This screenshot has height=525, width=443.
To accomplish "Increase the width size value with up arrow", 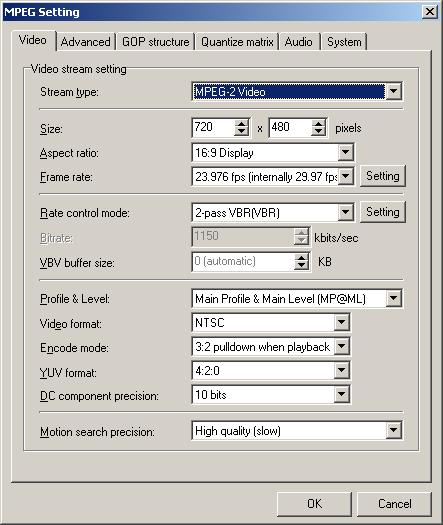I will pyautogui.click(x=241, y=124).
